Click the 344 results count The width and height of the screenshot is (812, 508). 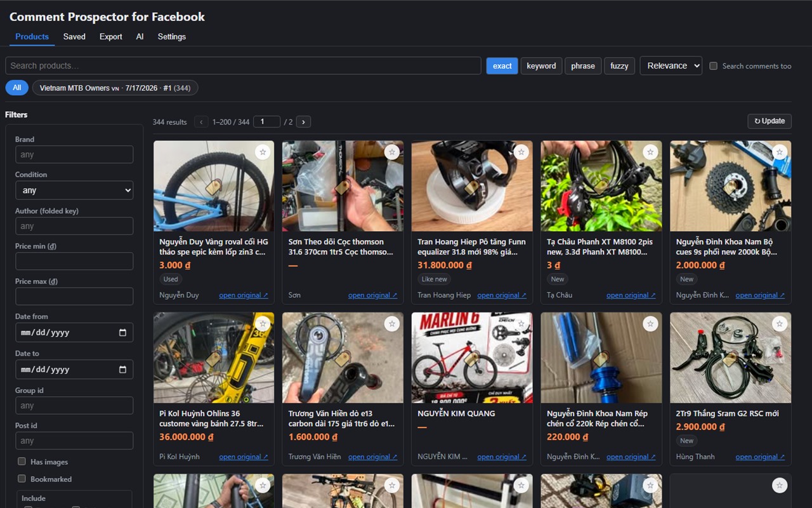169,122
